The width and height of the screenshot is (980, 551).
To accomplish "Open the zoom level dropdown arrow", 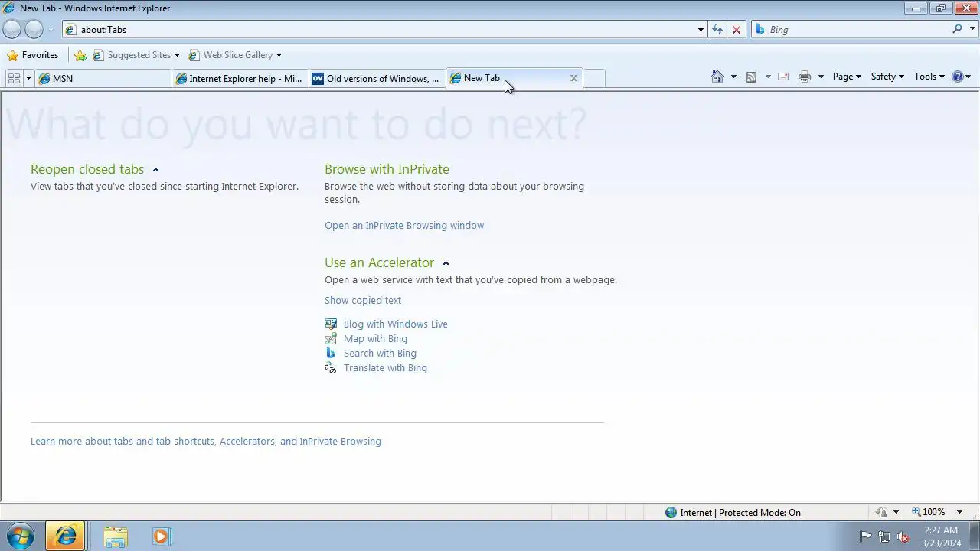I will click(x=959, y=513).
